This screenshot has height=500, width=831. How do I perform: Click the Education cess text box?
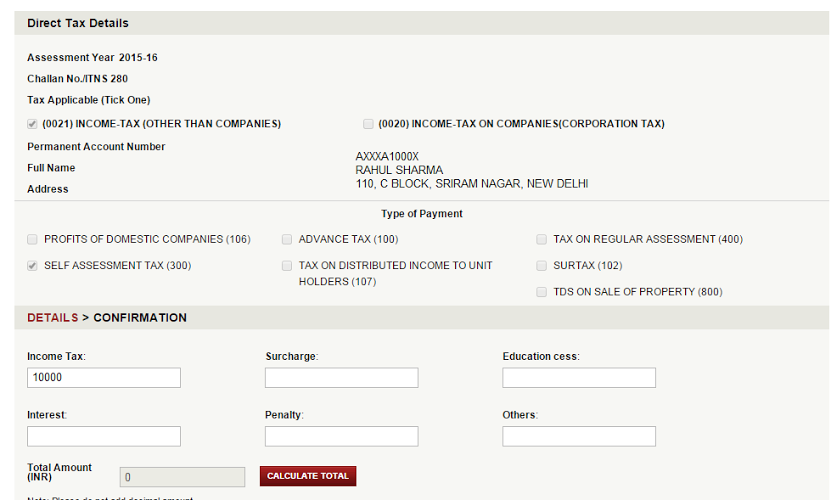click(x=579, y=378)
